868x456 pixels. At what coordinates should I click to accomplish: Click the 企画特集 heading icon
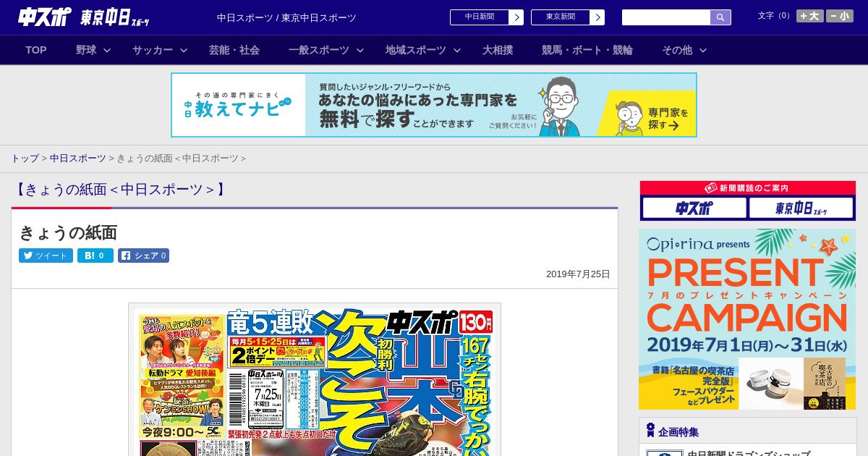click(x=650, y=431)
